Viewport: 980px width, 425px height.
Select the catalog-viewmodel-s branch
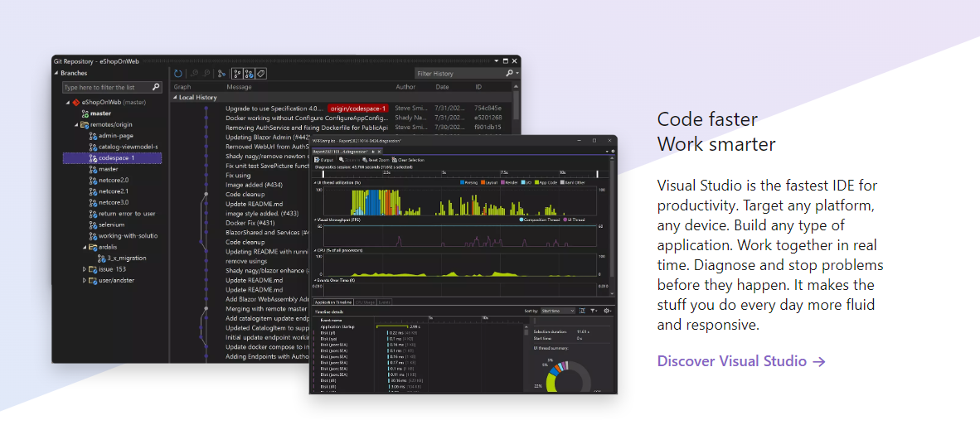(129, 147)
